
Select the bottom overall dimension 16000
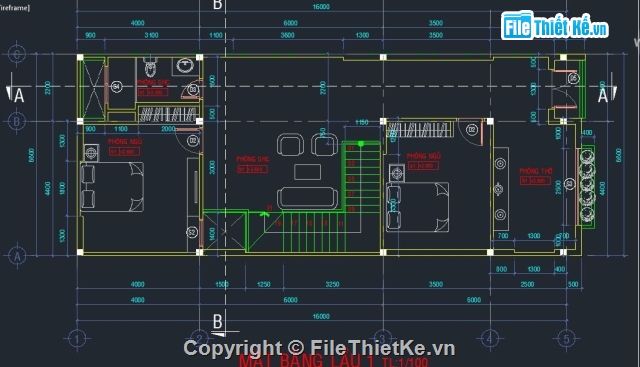pos(321,316)
